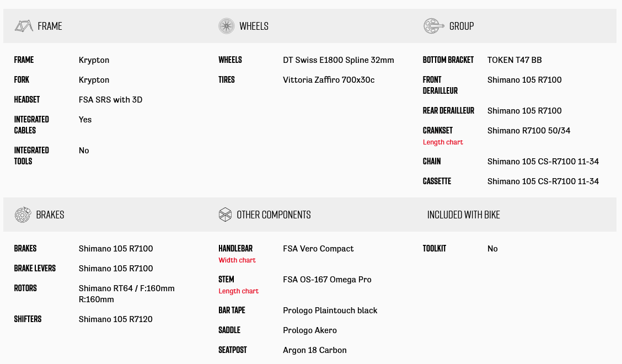Select the Frame section heading text

pyautogui.click(x=50, y=26)
